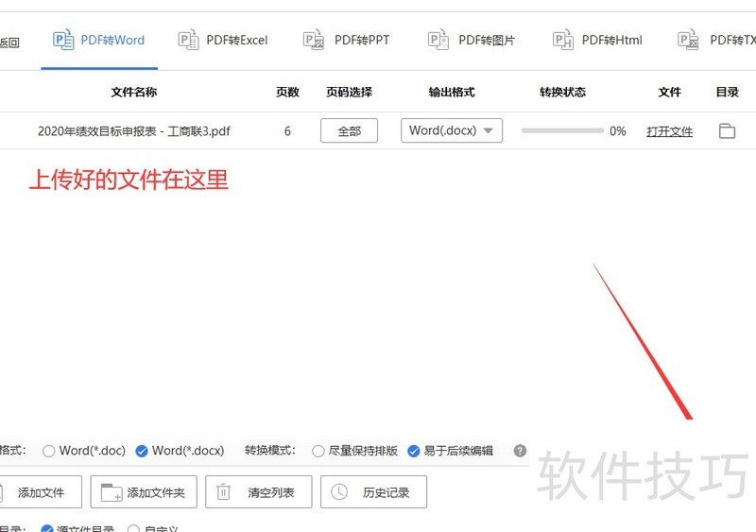Open the conversion mode help question icon
Image resolution: width=756 pixels, height=532 pixels.
(520, 451)
